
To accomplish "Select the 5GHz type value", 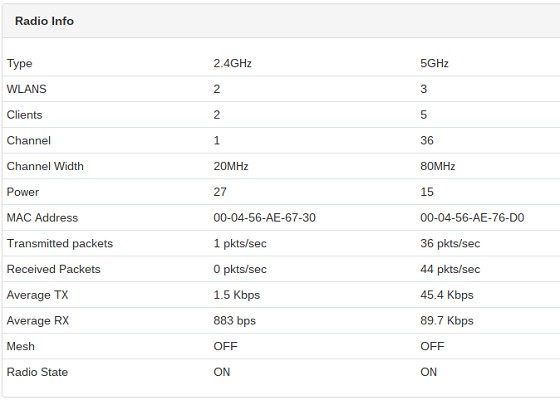I will (x=434, y=63).
